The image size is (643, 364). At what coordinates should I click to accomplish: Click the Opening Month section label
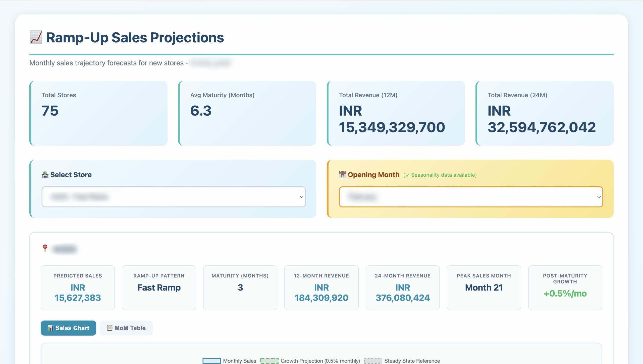coord(373,175)
